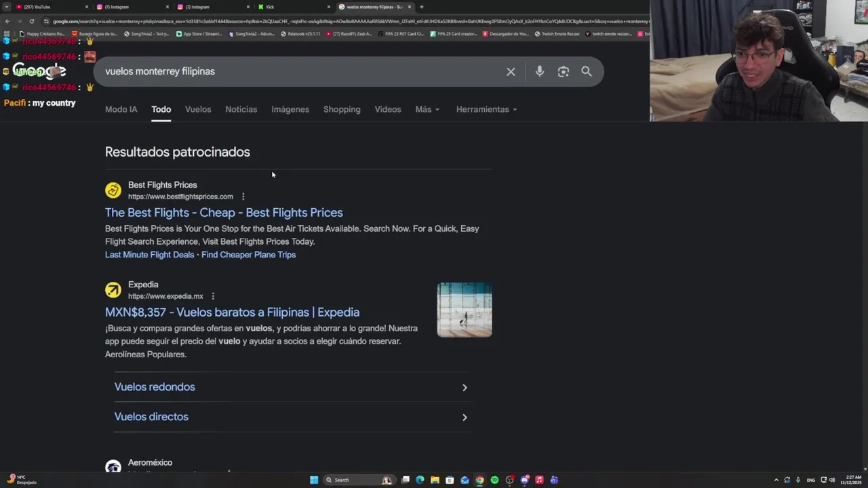Switch to the Imágenes tab
Screen dimensions: 868x488
tap(290, 109)
